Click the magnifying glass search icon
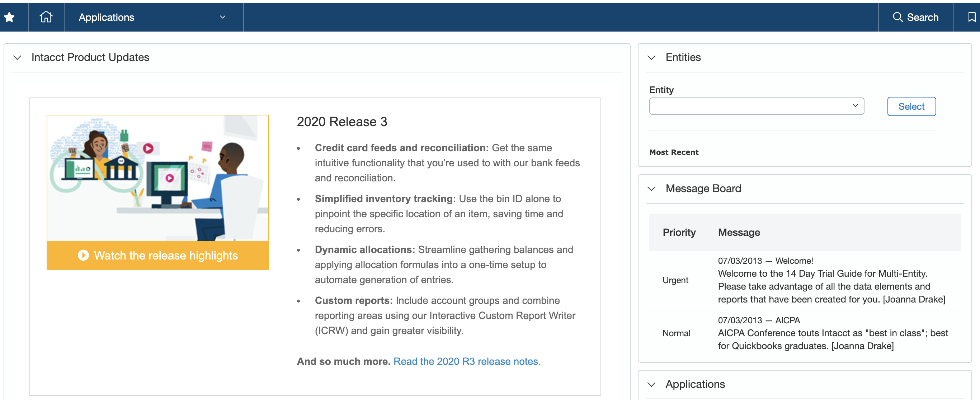 pos(897,17)
